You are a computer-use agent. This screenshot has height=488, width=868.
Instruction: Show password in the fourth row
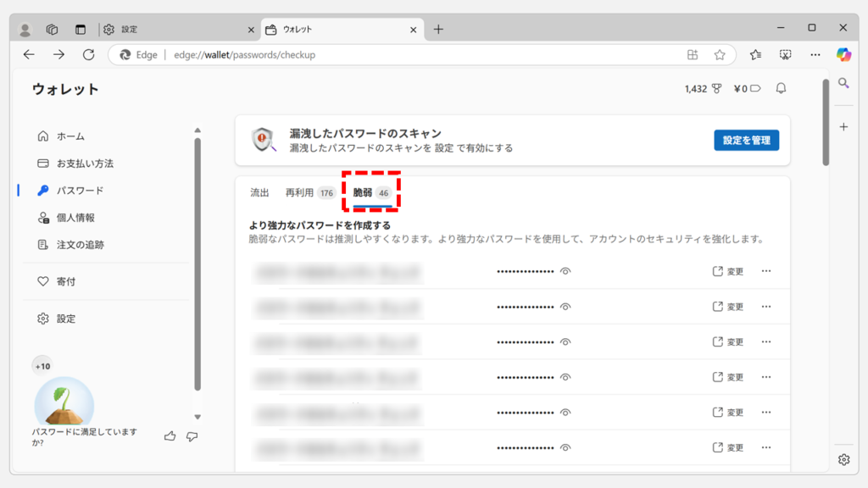565,377
